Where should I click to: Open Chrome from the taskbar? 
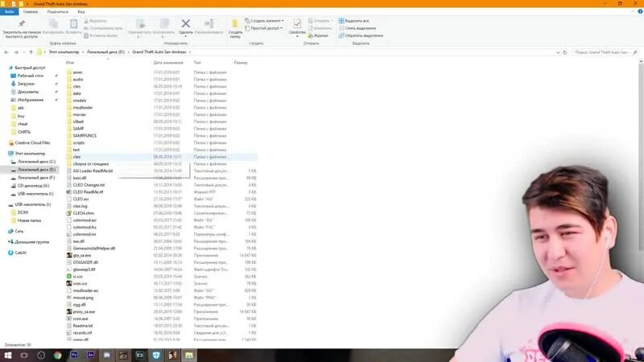[57, 356]
